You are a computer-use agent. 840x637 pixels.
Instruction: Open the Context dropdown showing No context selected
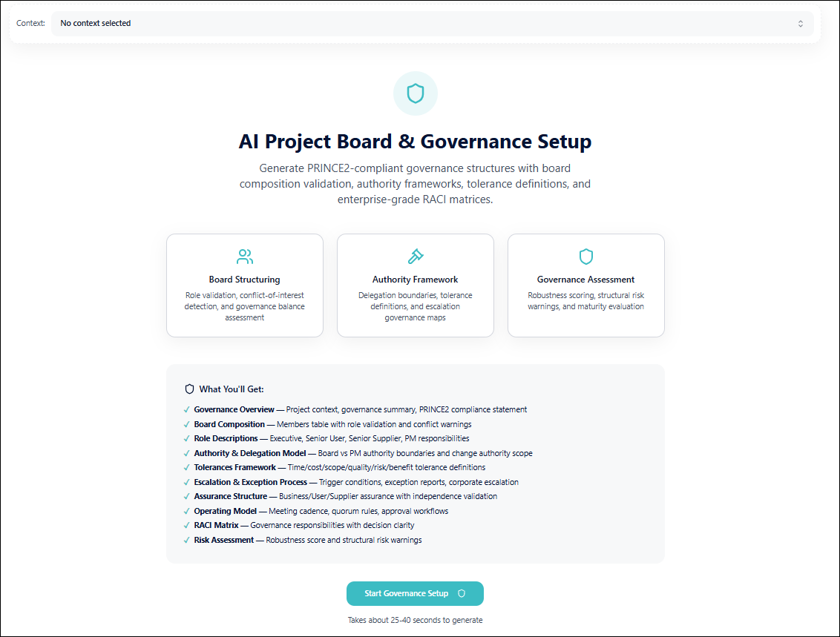(x=433, y=24)
